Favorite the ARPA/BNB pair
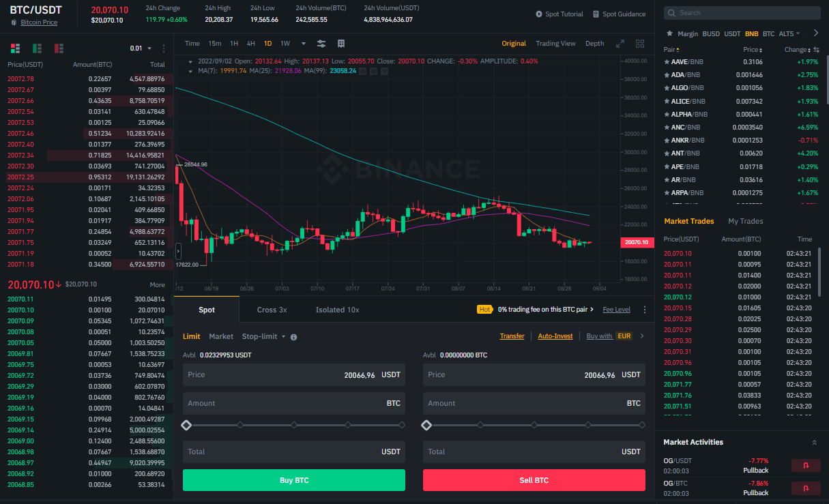Viewport: 829px width, 504px height. (x=667, y=192)
